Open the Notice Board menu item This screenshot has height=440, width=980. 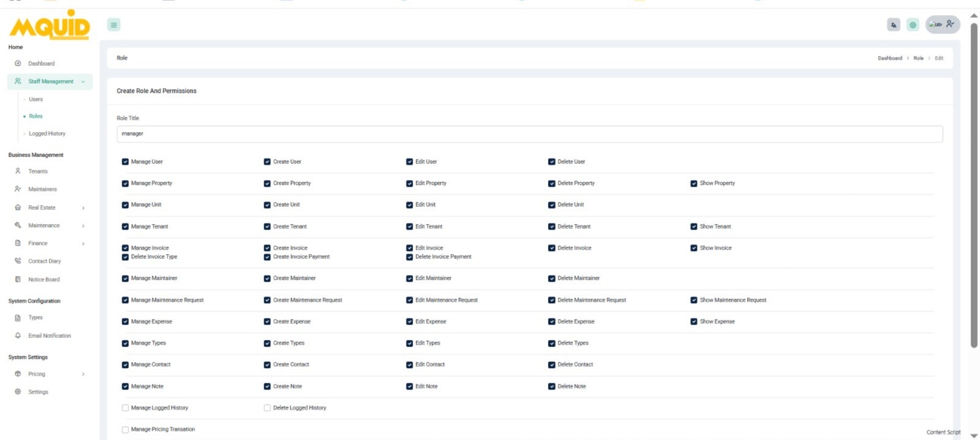pyautogui.click(x=44, y=279)
